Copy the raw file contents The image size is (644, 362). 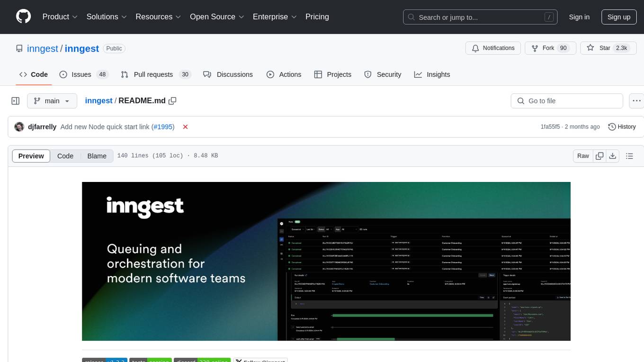click(x=599, y=156)
